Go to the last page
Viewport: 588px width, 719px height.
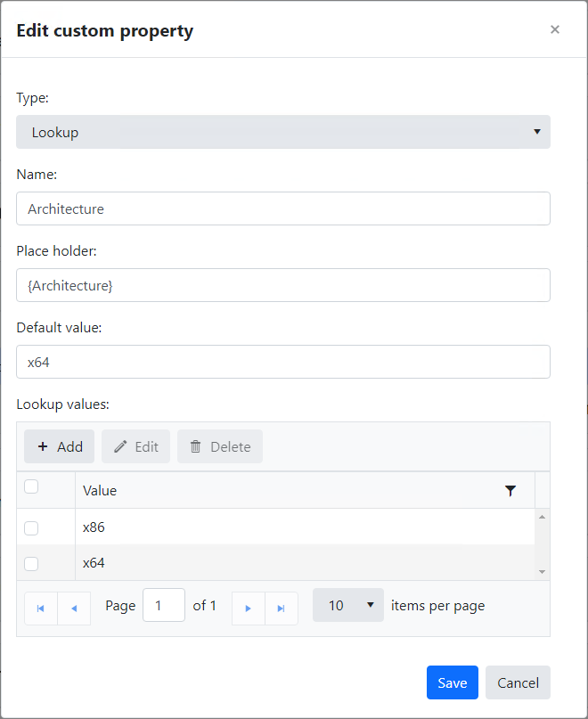[282, 609]
